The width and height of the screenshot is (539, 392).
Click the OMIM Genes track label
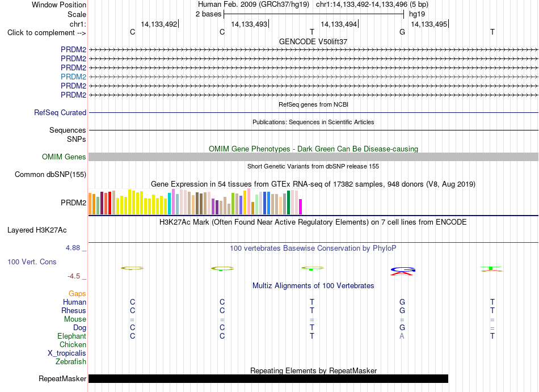[64, 157]
